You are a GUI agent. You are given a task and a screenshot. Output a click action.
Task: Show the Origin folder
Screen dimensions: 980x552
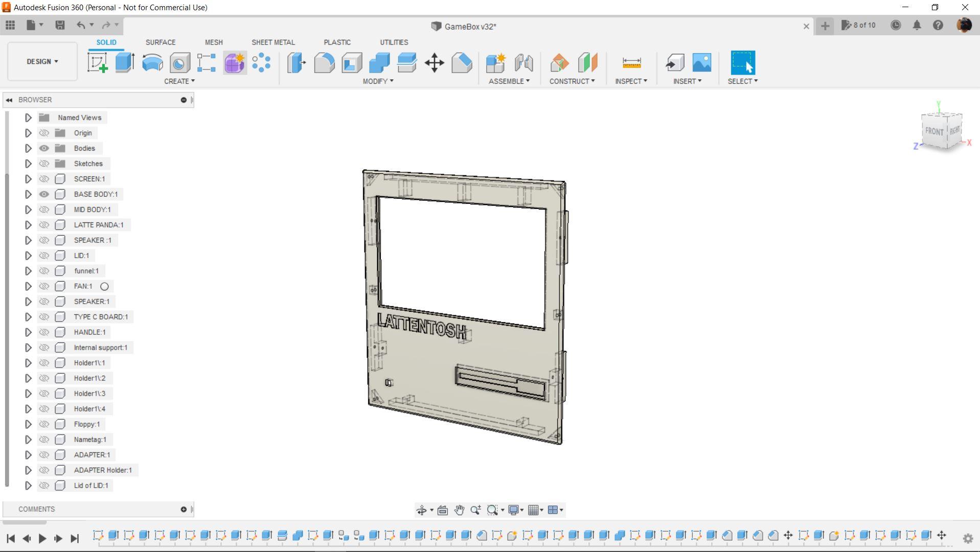(44, 133)
